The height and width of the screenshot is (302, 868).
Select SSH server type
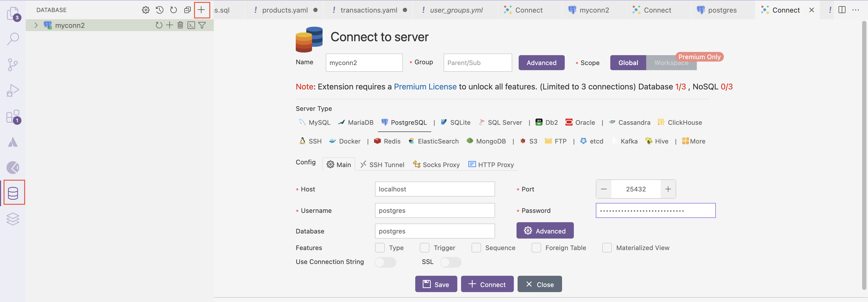click(310, 141)
